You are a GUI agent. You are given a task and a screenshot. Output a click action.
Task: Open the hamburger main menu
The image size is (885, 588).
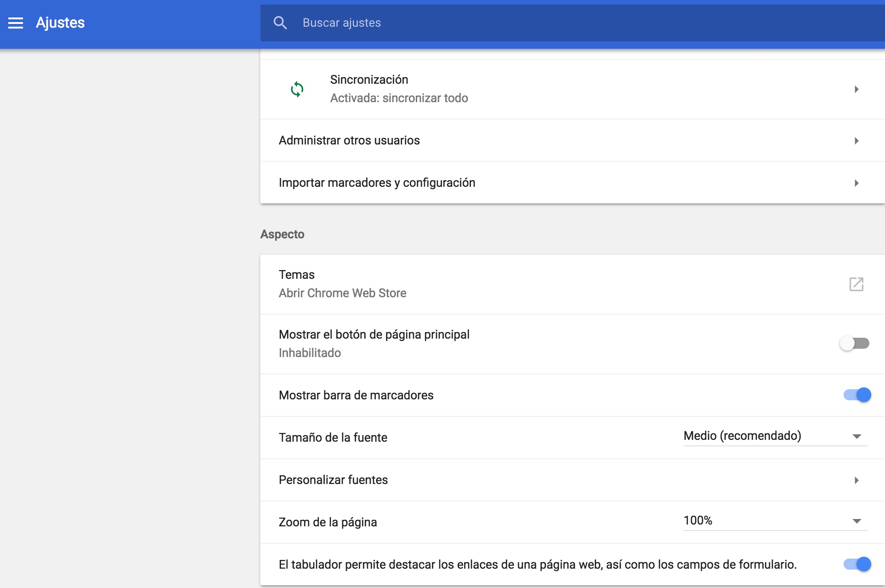coord(16,23)
